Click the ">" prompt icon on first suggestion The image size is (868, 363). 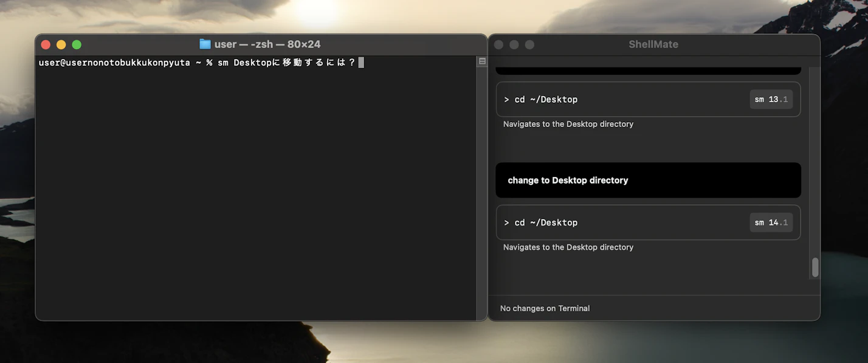point(507,99)
